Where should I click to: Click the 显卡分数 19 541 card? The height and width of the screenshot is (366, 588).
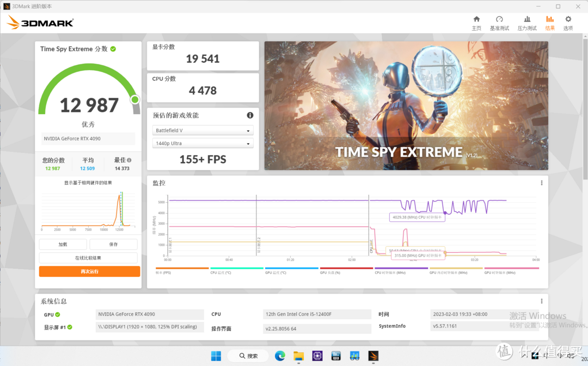tap(203, 56)
